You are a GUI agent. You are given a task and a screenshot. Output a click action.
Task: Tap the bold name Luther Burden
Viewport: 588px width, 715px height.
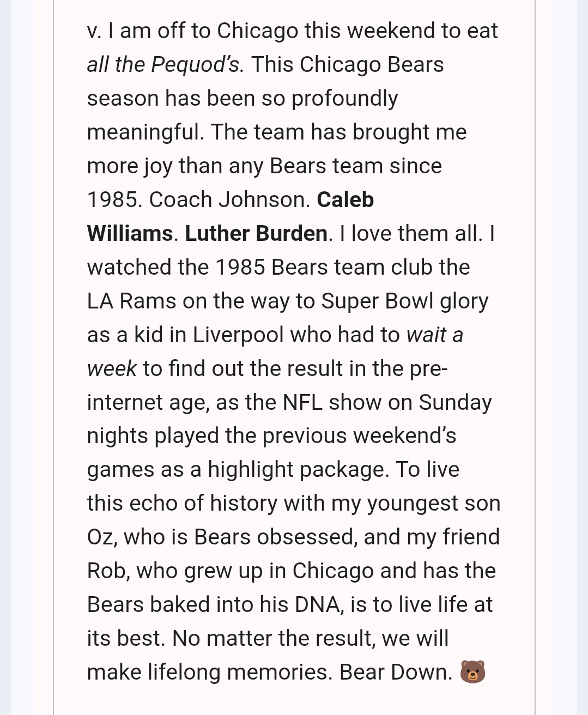coord(256,233)
